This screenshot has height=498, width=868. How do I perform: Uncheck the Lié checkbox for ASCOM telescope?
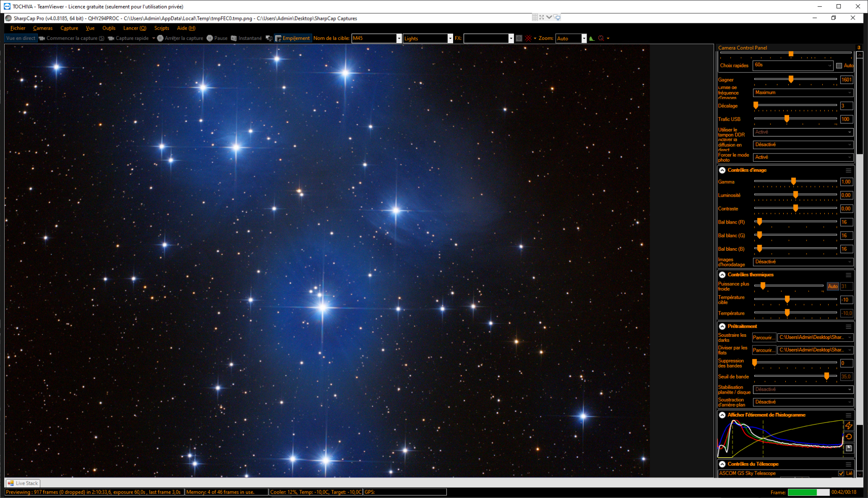(x=841, y=473)
